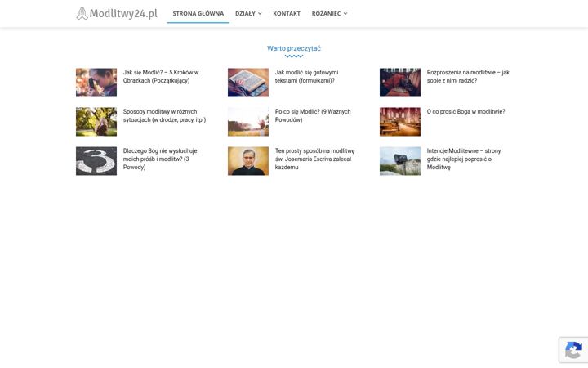Screen dimensions: 588x368
Task: Open article Rozproszenia na modlitwie
Action: [468, 76]
